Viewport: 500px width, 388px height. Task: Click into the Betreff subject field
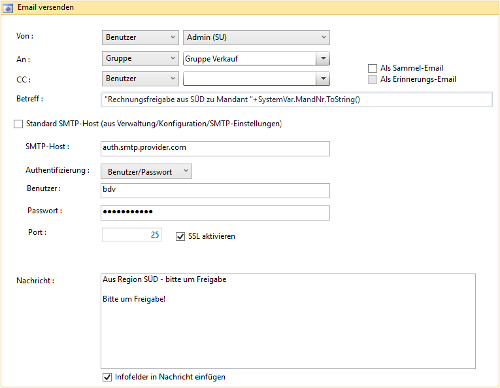[297, 99]
